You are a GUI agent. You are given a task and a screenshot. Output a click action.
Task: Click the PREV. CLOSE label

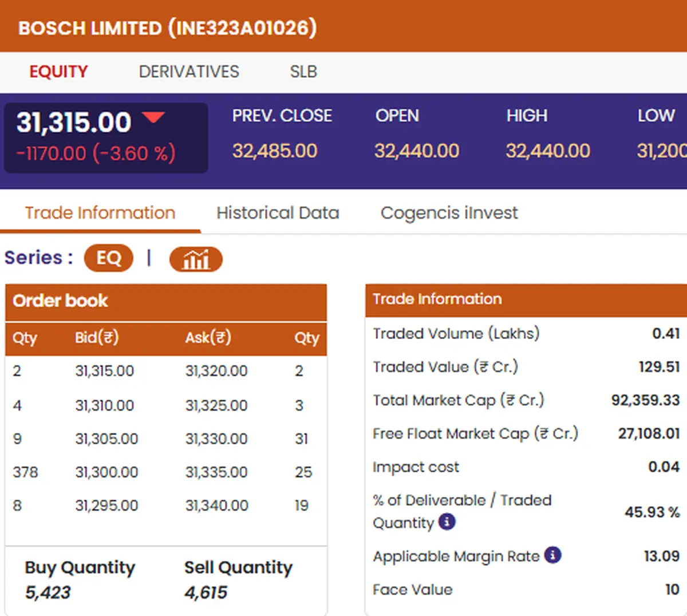pos(282,116)
